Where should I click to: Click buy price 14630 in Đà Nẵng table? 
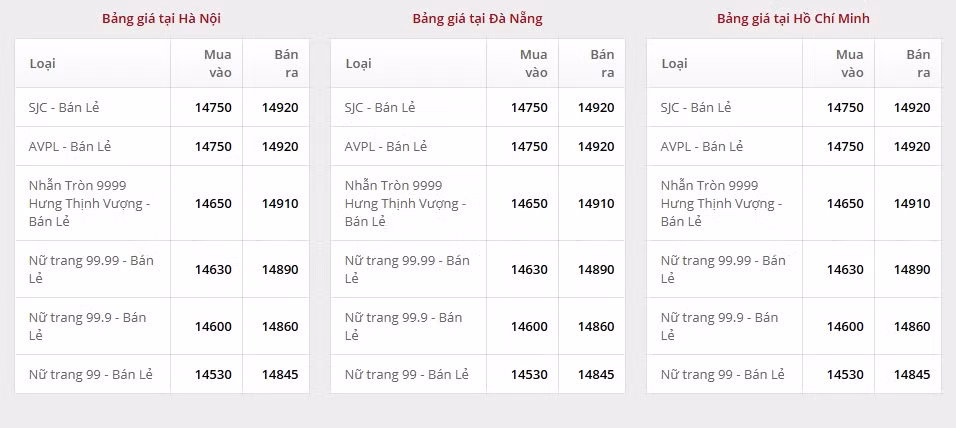click(x=529, y=269)
